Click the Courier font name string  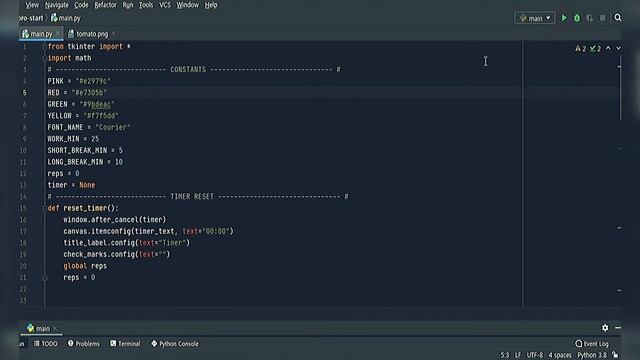point(113,127)
